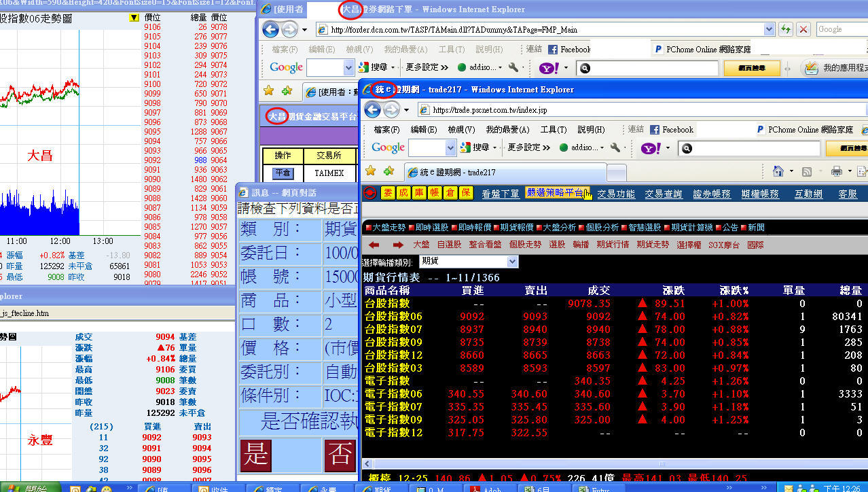Screen dimensions: 868x492
Task: Open the 檢視(V) menu in the trade217 window
Action: 461,130
